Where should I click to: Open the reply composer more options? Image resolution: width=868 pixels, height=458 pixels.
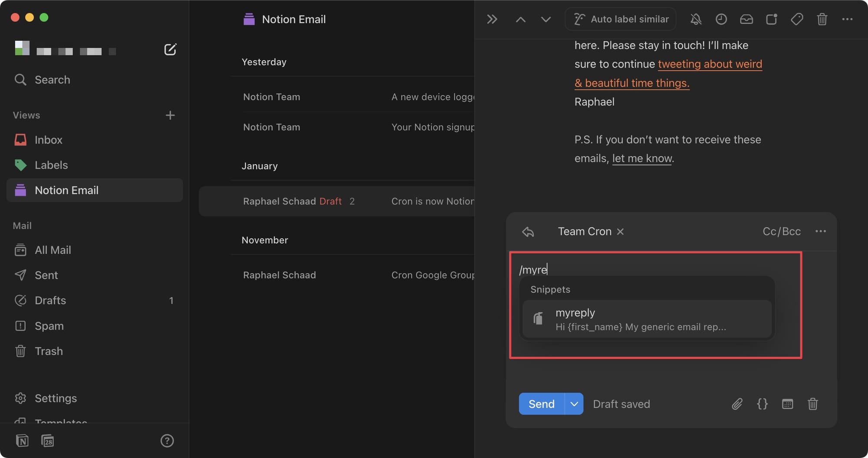[821, 231]
